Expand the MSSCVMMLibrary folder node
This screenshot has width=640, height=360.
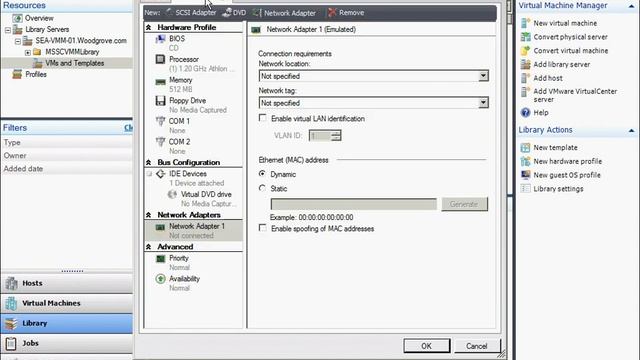(x=27, y=52)
